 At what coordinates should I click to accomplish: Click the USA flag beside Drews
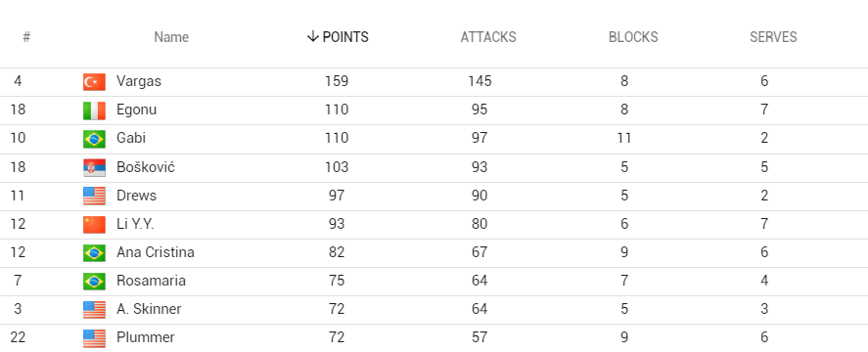pyautogui.click(x=94, y=196)
